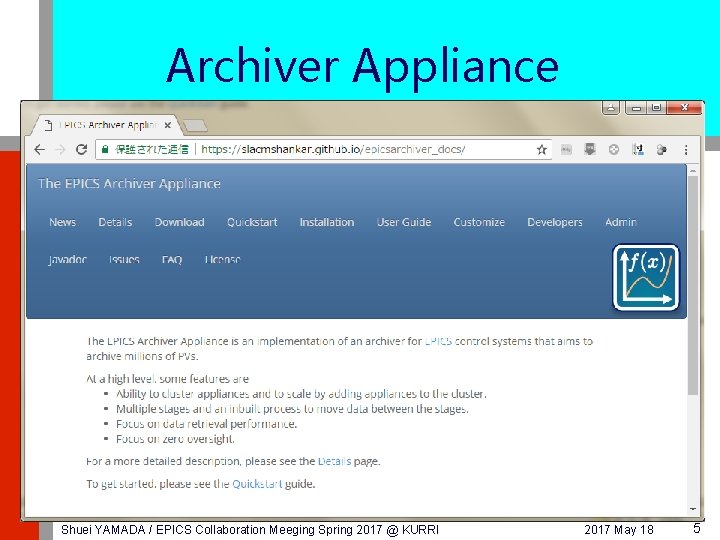Open the FAQ page

click(172, 260)
